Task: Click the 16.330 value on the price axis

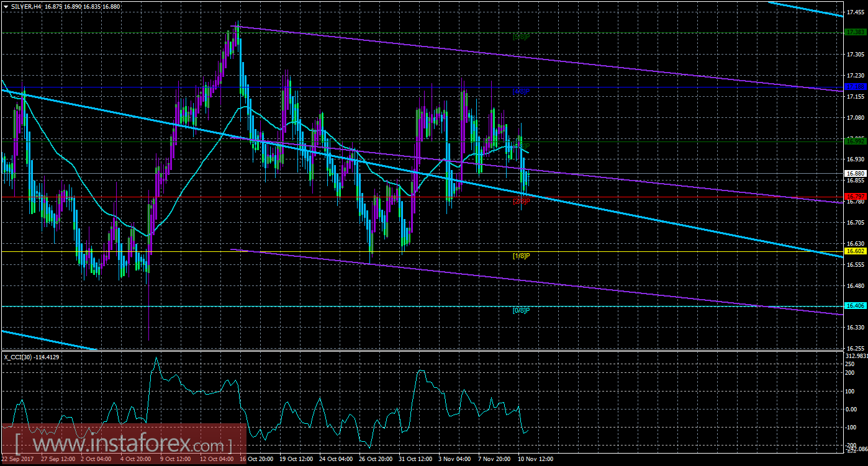Action: coord(856,328)
